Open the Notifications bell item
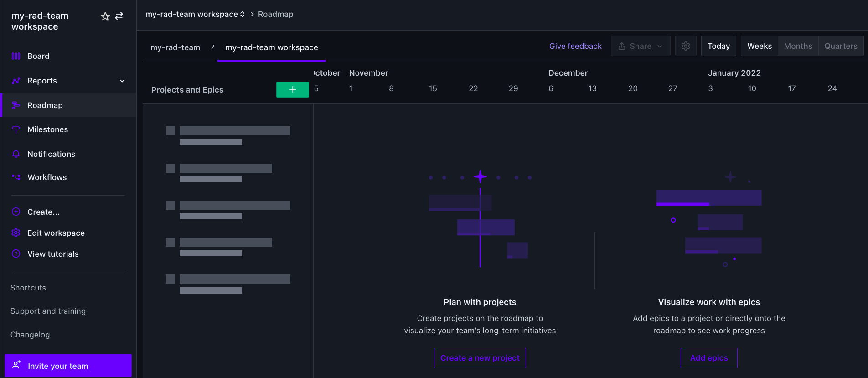Image resolution: width=868 pixels, height=378 pixels. pyautogui.click(x=51, y=154)
